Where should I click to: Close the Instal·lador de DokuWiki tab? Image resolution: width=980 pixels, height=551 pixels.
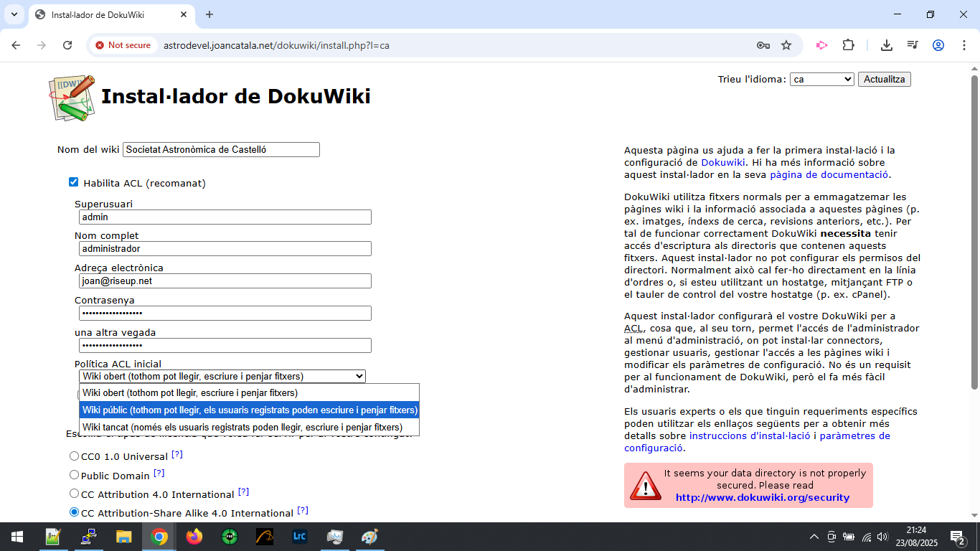pyautogui.click(x=184, y=14)
